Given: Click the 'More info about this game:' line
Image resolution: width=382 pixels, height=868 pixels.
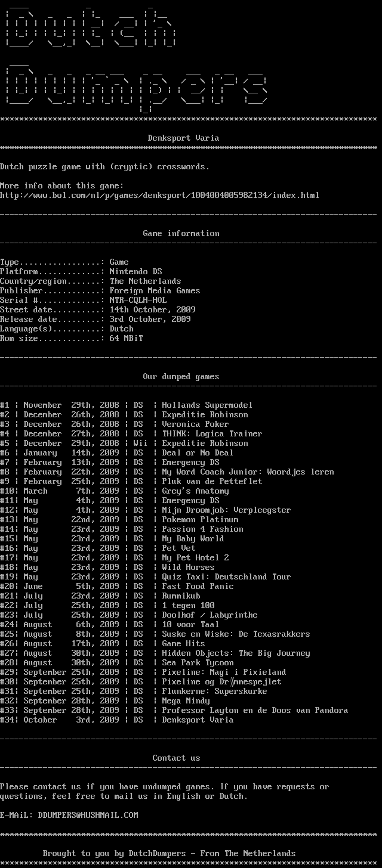Looking at the screenshot, I should pos(62,185).
